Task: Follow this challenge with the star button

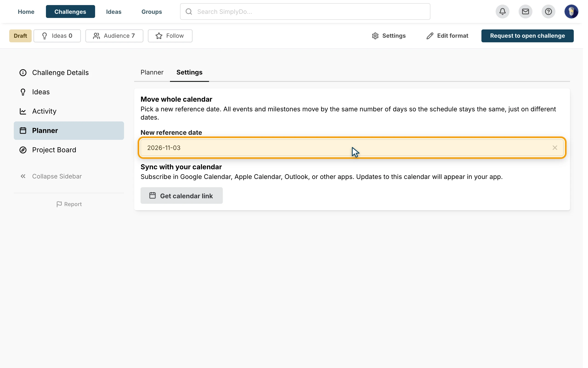Action: (x=170, y=36)
